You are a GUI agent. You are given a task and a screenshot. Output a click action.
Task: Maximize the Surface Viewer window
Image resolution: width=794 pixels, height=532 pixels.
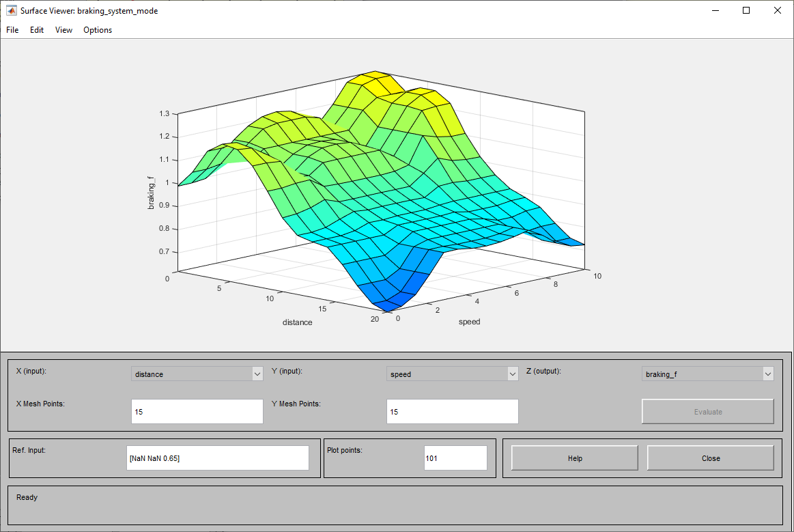[x=746, y=11]
